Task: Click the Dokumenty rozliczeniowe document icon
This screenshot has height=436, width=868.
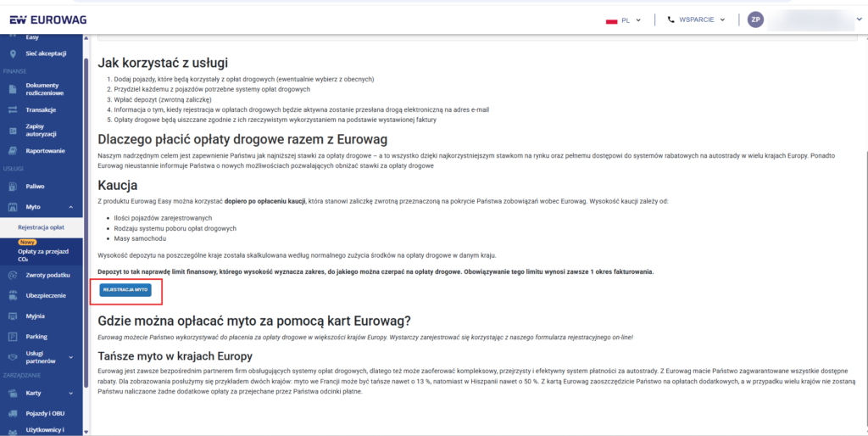Action: coord(13,89)
